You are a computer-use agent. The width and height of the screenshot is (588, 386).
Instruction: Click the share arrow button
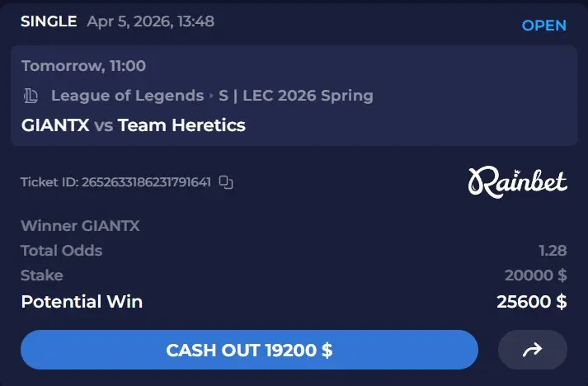coord(532,350)
